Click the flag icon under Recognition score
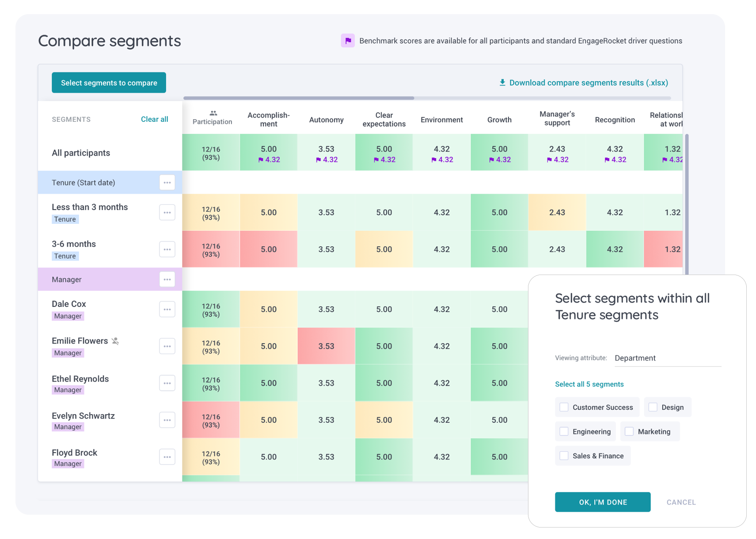Image resolution: width=756 pixels, height=539 pixels. 607,160
